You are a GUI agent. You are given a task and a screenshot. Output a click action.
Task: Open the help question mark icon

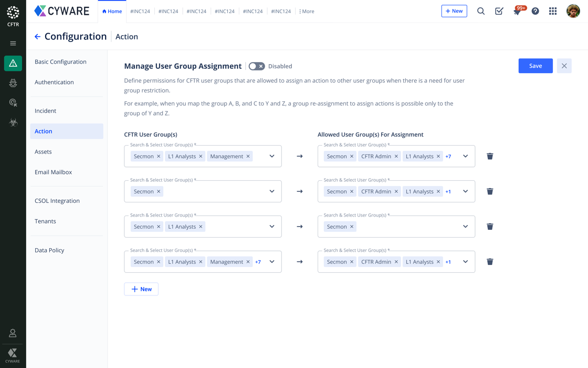coord(535,11)
